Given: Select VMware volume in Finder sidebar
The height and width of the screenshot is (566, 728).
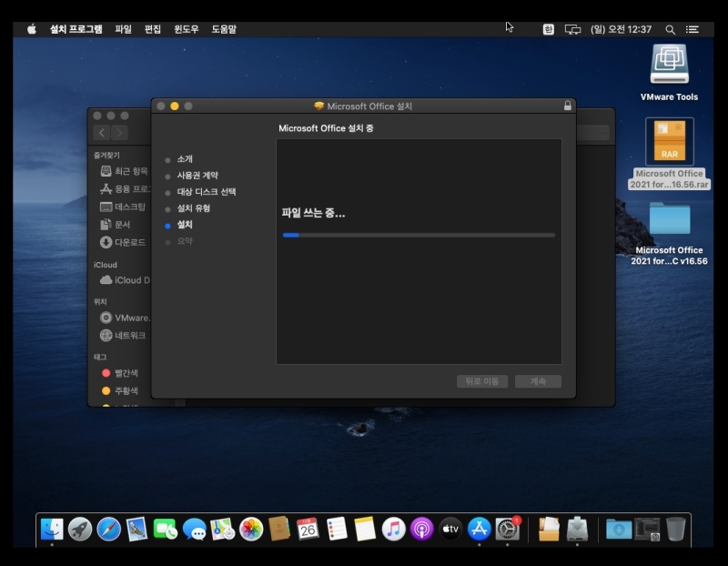Looking at the screenshot, I should (125, 318).
